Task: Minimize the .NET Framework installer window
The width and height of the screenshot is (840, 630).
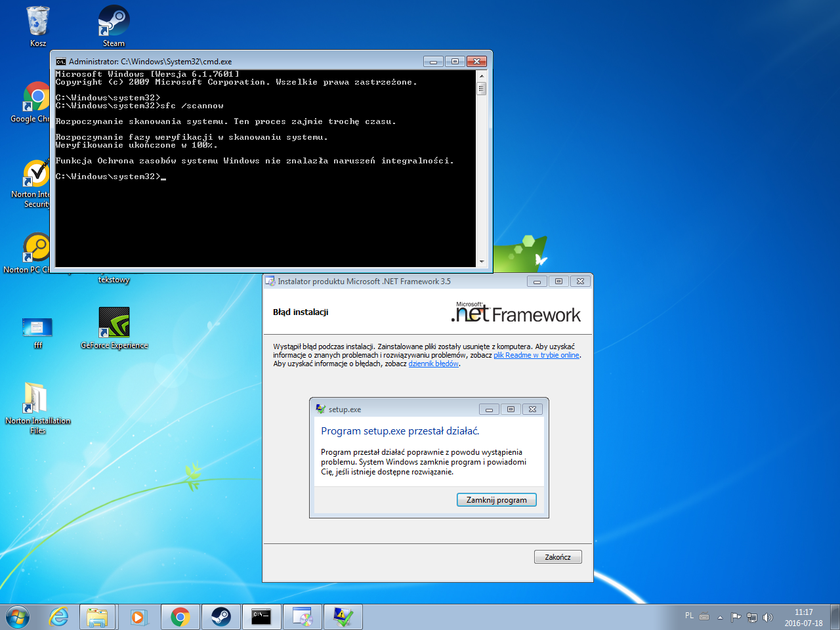Action: (x=537, y=282)
